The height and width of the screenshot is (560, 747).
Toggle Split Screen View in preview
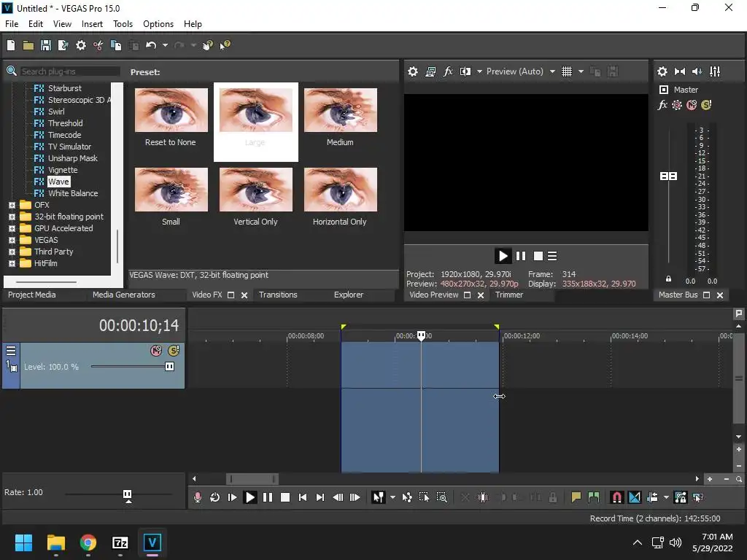[x=465, y=71]
